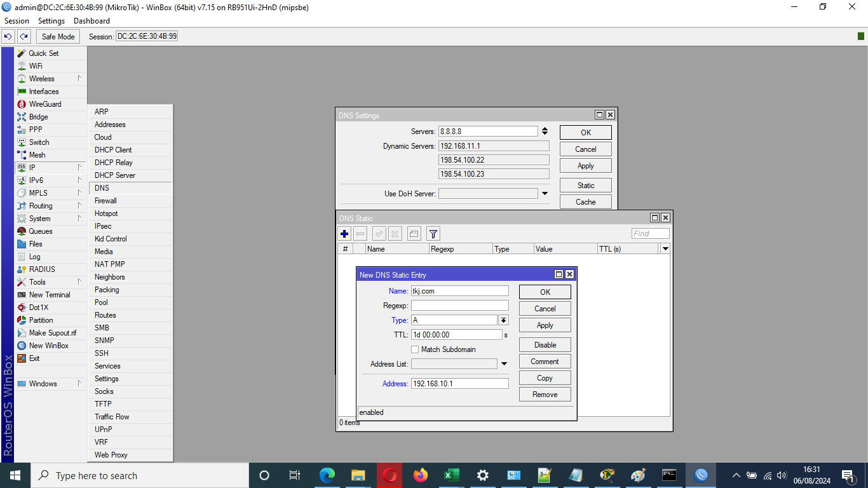
Task: Open the Log sidebar item
Action: [50, 257]
